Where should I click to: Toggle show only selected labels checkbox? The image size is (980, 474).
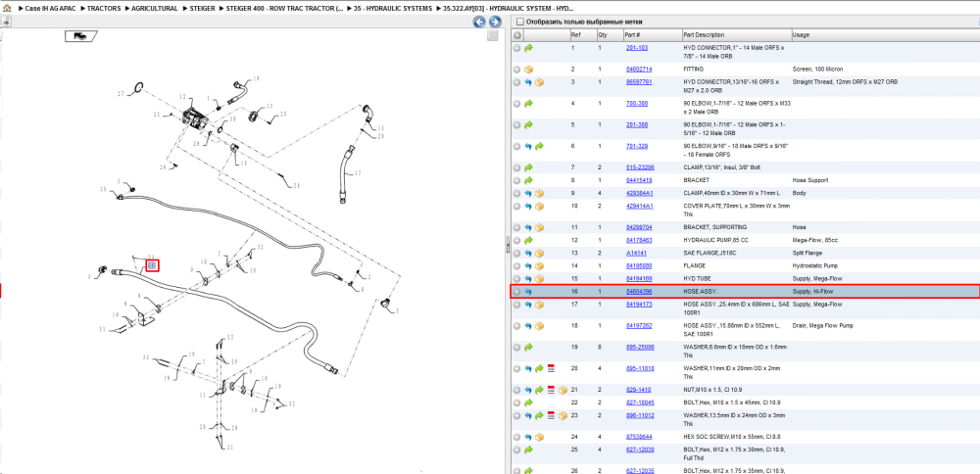click(x=519, y=22)
